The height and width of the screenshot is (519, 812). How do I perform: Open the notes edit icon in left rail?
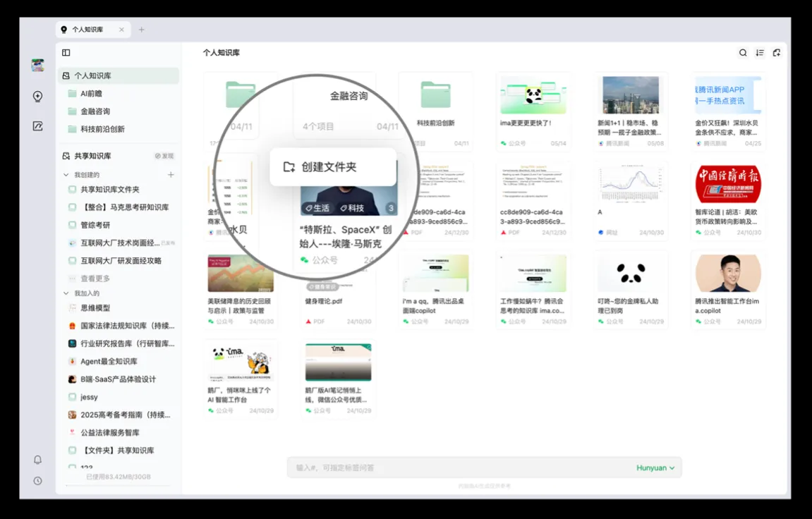(38, 126)
